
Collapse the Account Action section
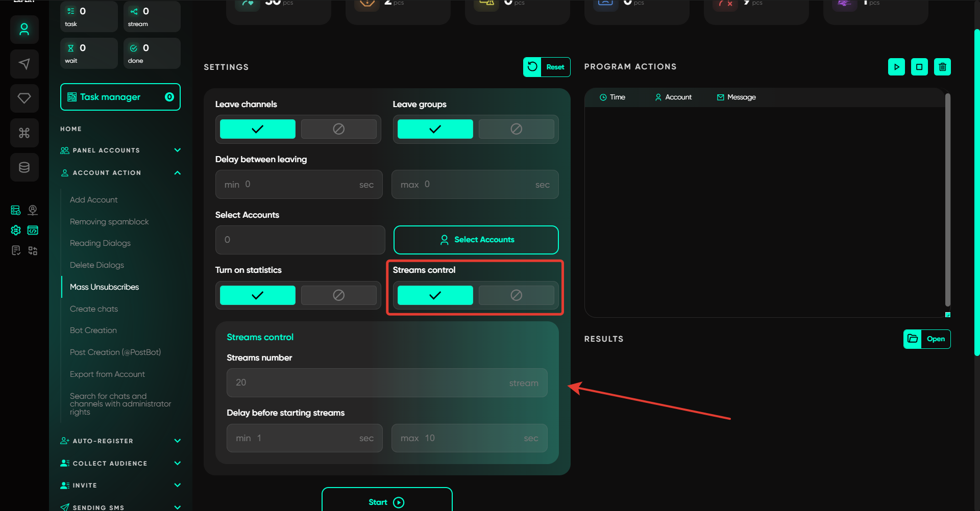[x=177, y=173]
